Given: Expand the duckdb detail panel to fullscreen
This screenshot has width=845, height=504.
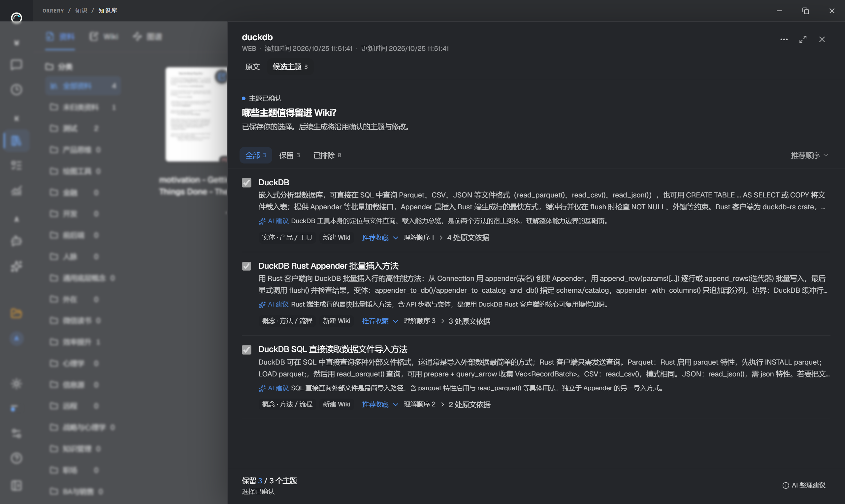Looking at the screenshot, I should (x=802, y=40).
